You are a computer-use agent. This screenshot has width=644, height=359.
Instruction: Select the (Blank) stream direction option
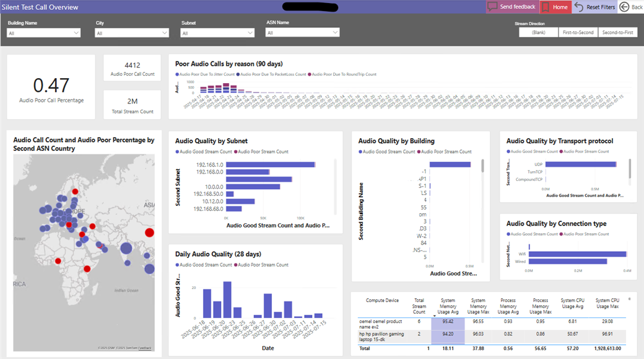538,32
